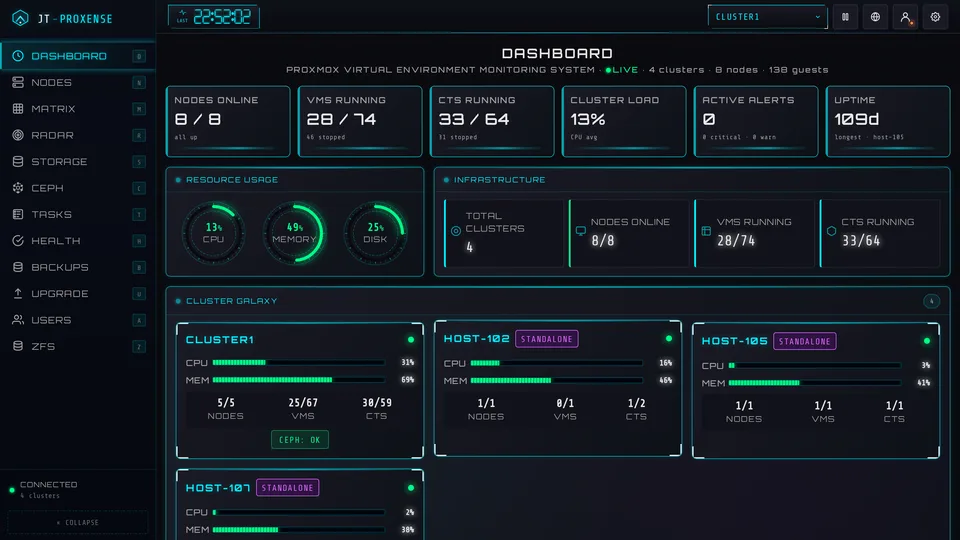Click the Cluster Load 13% card
The height and width of the screenshot is (540, 960).
pyautogui.click(x=624, y=121)
